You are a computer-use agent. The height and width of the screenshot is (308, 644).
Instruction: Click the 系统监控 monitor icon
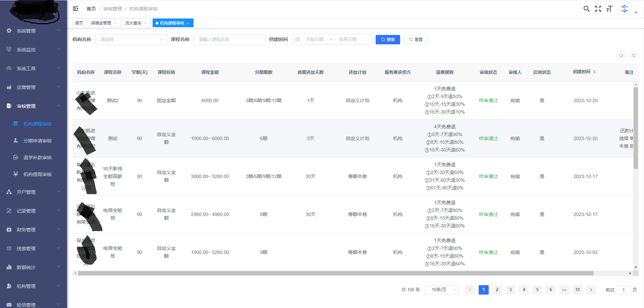coord(9,49)
